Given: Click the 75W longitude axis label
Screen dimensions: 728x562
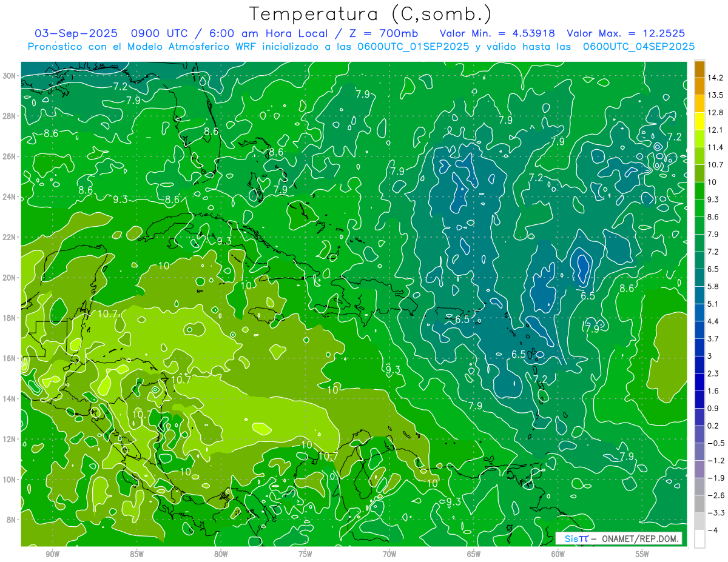Looking at the screenshot, I should point(305,554).
